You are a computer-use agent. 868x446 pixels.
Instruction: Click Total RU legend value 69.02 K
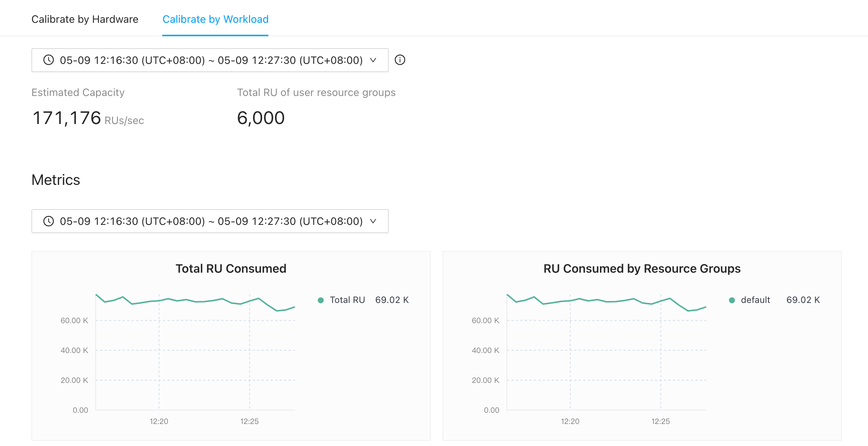(x=392, y=300)
